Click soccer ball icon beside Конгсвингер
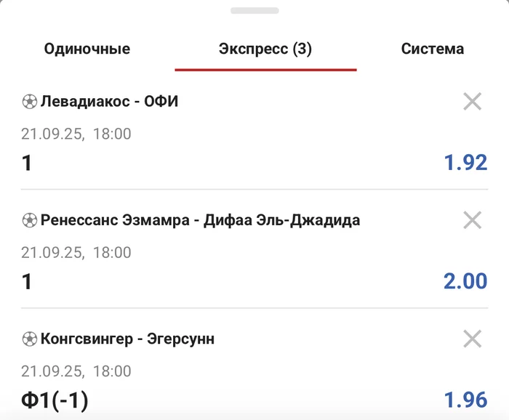 (x=29, y=339)
